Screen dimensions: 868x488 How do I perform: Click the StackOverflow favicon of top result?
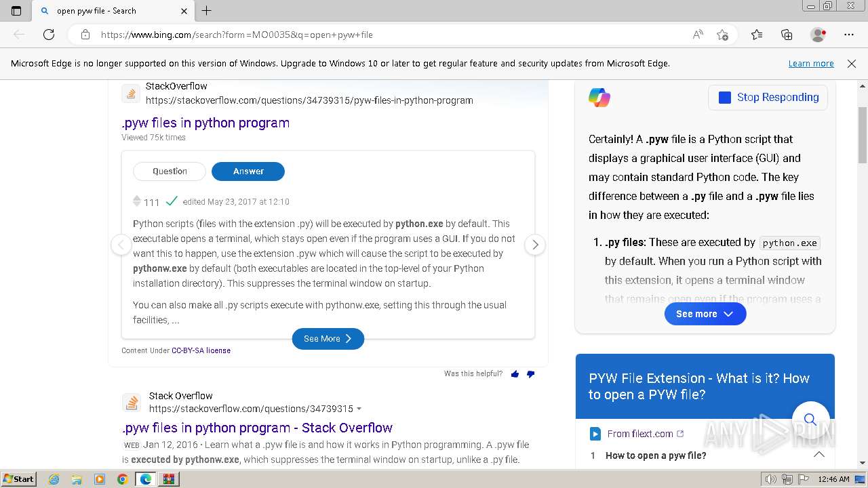[131, 94]
